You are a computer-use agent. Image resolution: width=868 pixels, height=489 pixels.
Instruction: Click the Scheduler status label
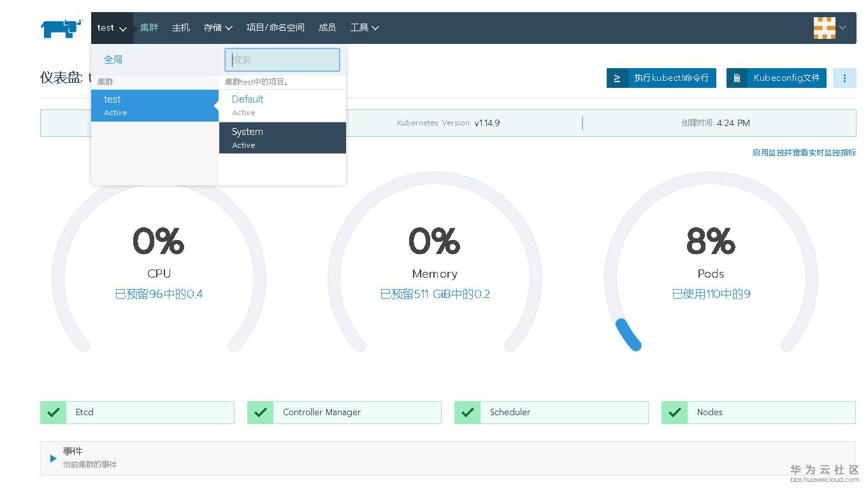click(510, 413)
